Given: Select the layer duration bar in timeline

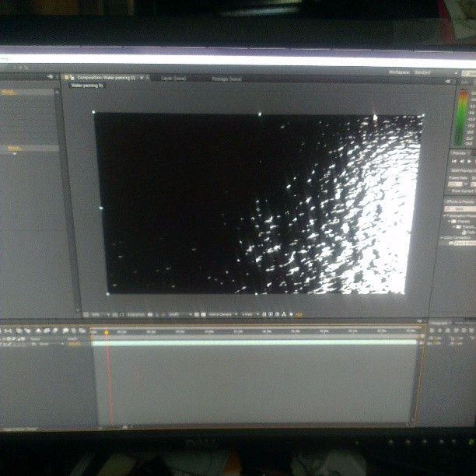Looking at the screenshot, I should coord(257,342).
